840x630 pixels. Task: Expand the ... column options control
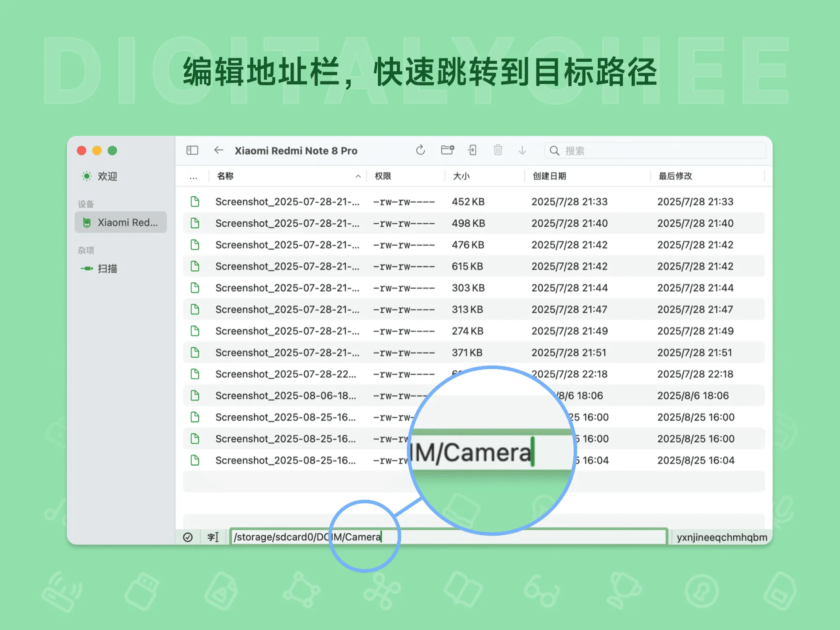pos(193,176)
